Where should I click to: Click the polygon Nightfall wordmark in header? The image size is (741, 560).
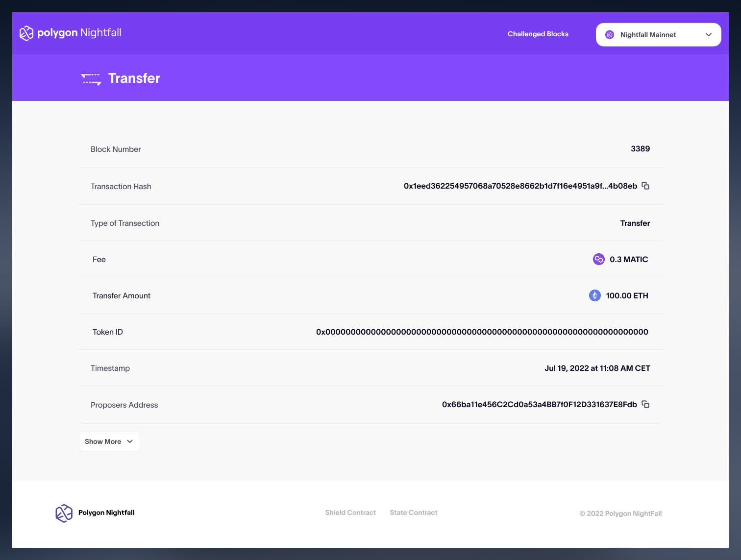click(x=79, y=33)
